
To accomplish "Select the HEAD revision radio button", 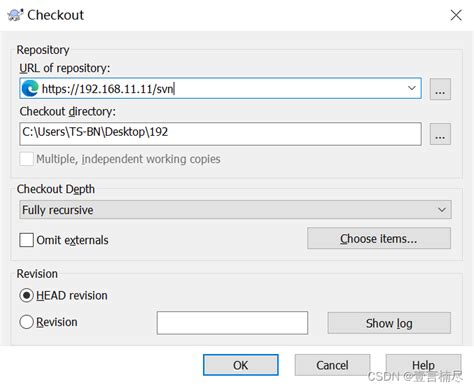I will point(26,295).
